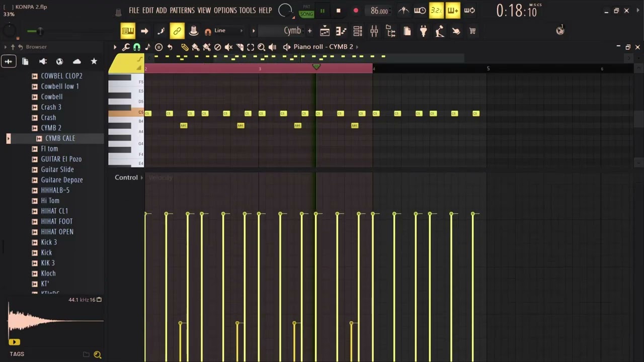Open the Channel rack view

[x=358, y=31]
